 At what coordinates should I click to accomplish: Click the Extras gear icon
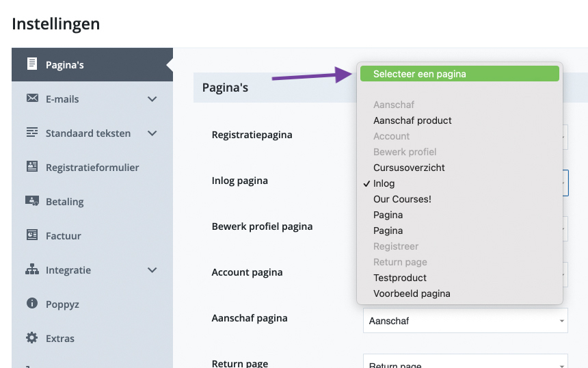31,338
